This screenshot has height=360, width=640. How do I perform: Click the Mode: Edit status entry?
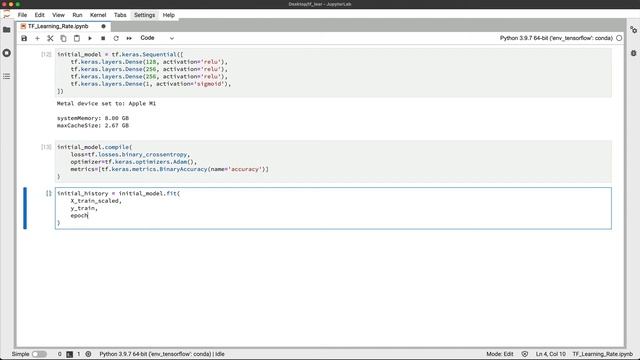500,354
